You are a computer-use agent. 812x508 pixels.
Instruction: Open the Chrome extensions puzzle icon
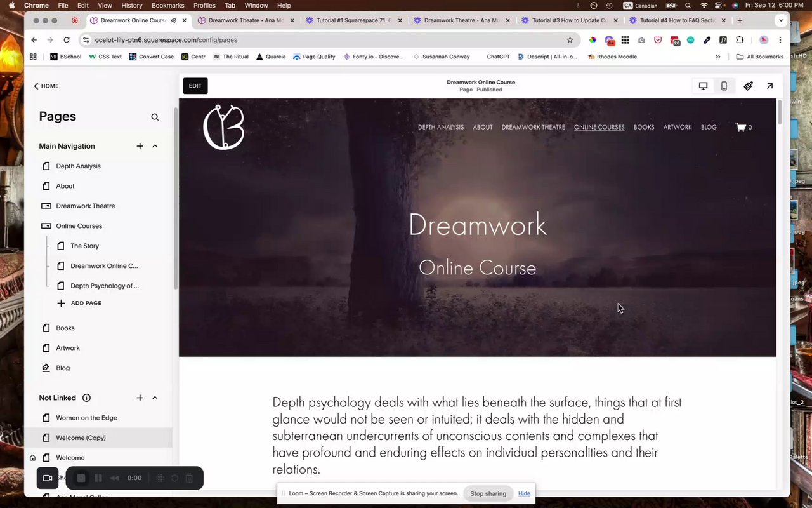pyautogui.click(x=740, y=40)
